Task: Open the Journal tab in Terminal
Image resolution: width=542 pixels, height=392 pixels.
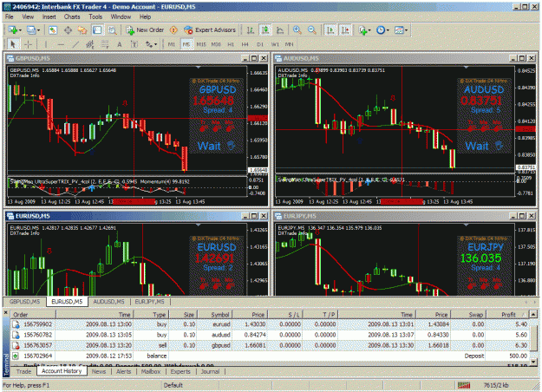Action: (210, 371)
